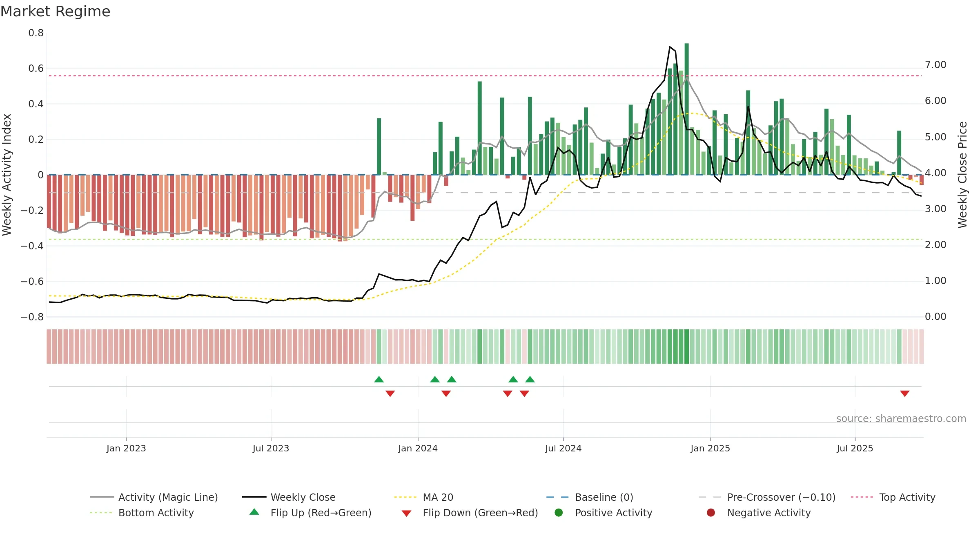Screen dimensions: 980x551
Task: Click the red Flip Down triangle legend icon
Action: click(406, 513)
